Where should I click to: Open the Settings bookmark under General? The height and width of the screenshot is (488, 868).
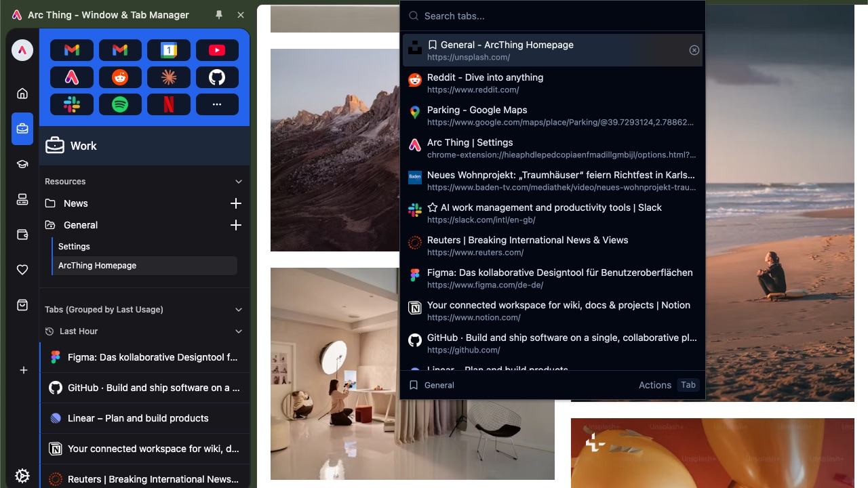[x=144, y=247]
